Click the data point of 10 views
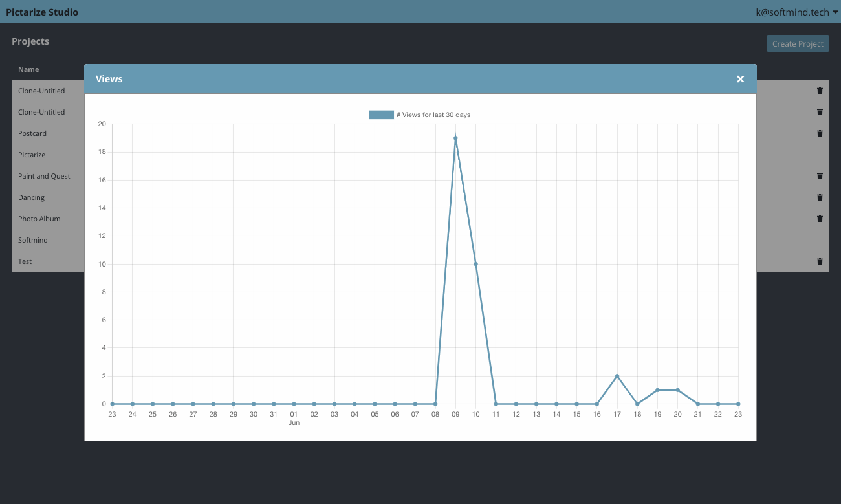Image resolution: width=841 pixels, height=504 pixels. [x=475, y=264]
